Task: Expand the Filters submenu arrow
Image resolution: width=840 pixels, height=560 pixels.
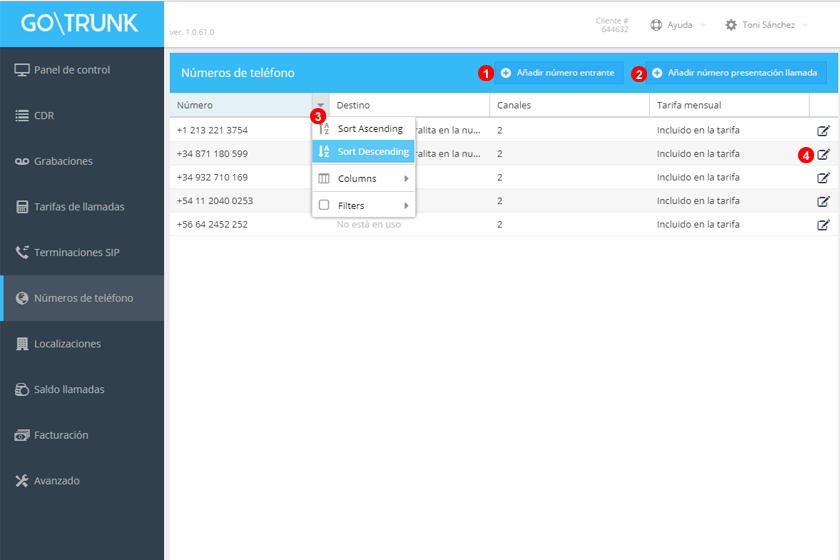Action: tap(406, 205)
